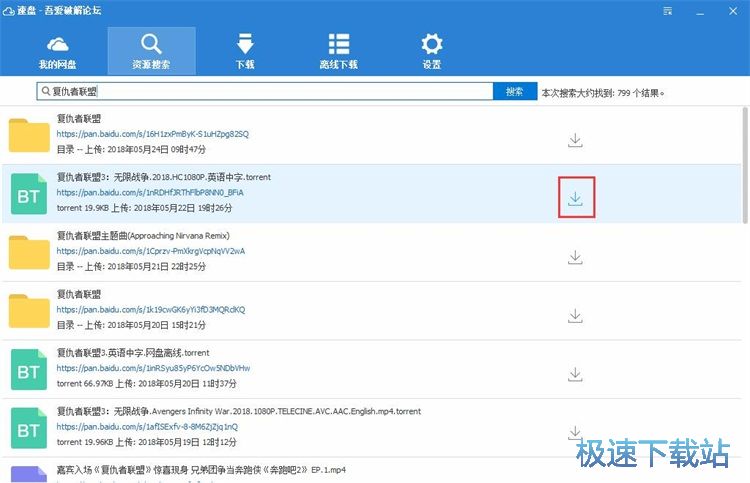Select BT icon of HC1080P torrent result
This screenshot has height=483, width=750.
29,194
